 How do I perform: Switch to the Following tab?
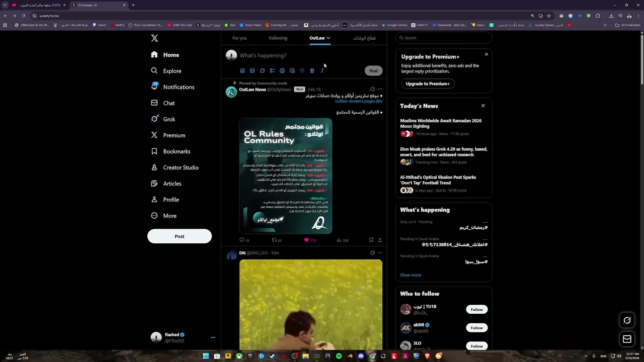278,38
